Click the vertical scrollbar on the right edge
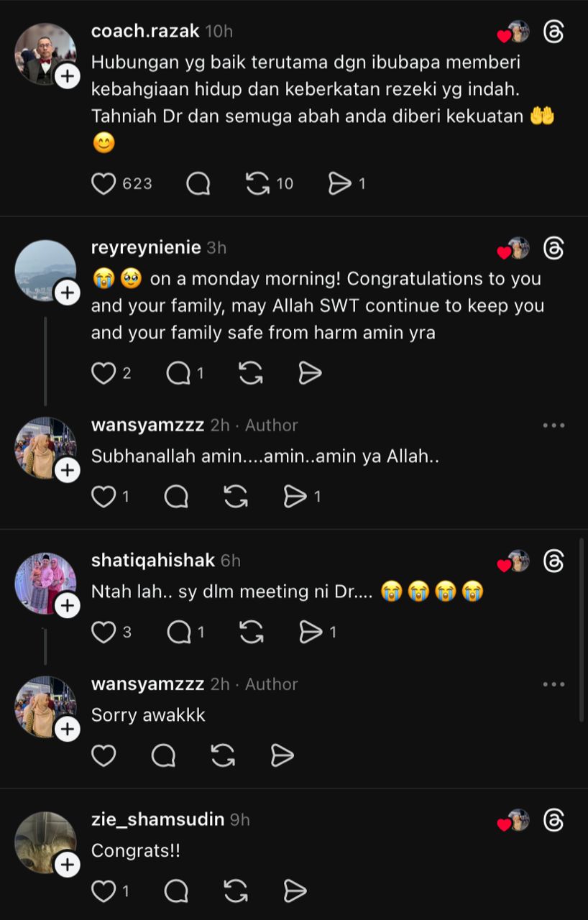 point(582,629)
